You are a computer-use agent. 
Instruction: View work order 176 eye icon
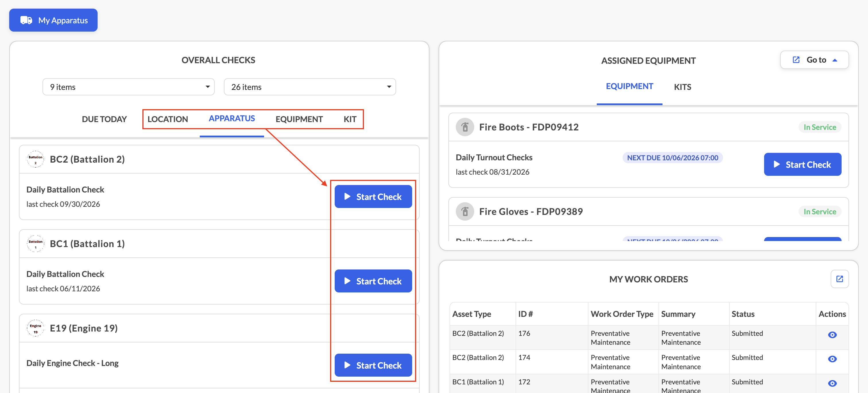coord(832,335)
